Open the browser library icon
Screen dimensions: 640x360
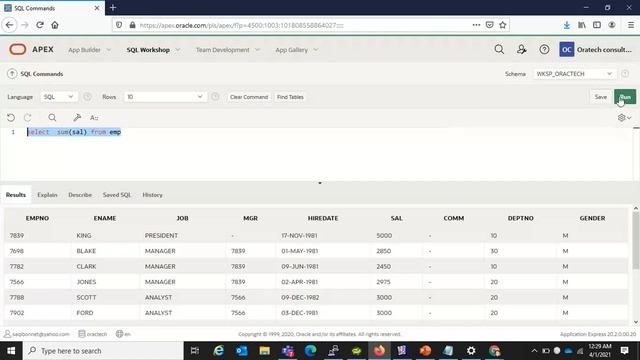pos(582,25)
